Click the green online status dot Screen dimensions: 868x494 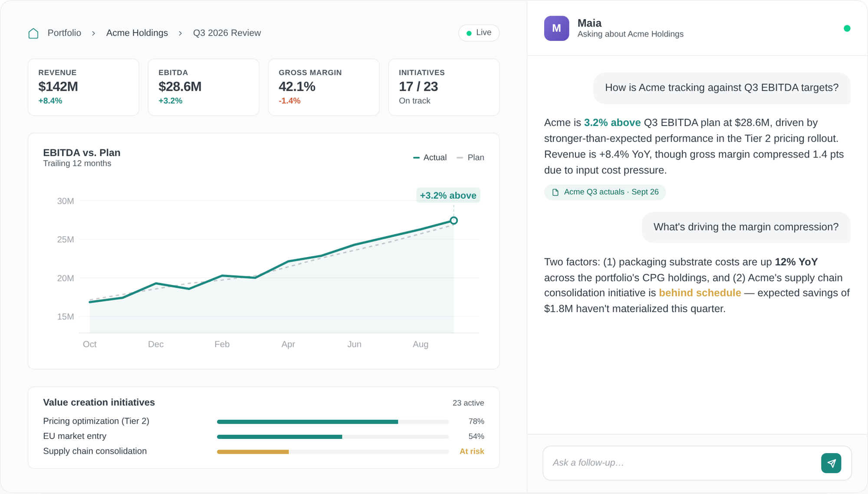pyautogui.click(x=847, y=28)
